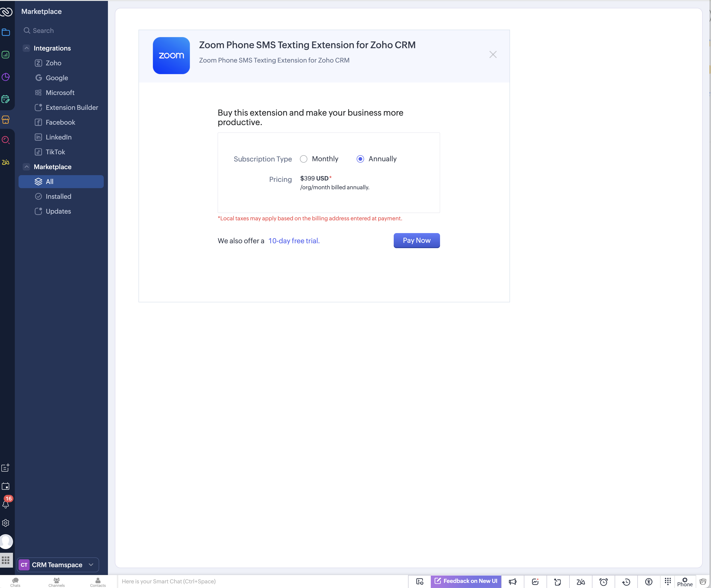Open the Installed extensions item
This screenshot has height=588, width=711.
tap(58, 196)
